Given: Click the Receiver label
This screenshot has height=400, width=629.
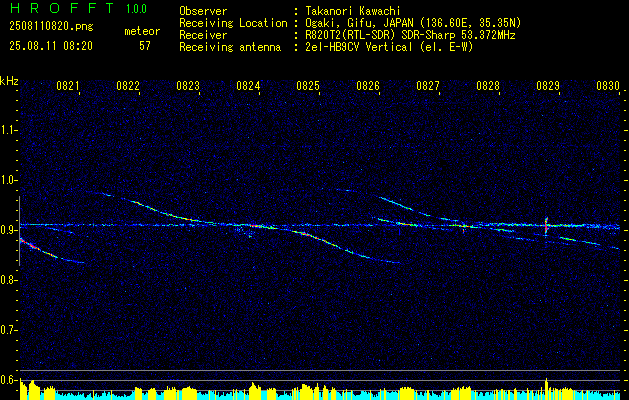Looking at the screenshot, I should tap(203, 35).
